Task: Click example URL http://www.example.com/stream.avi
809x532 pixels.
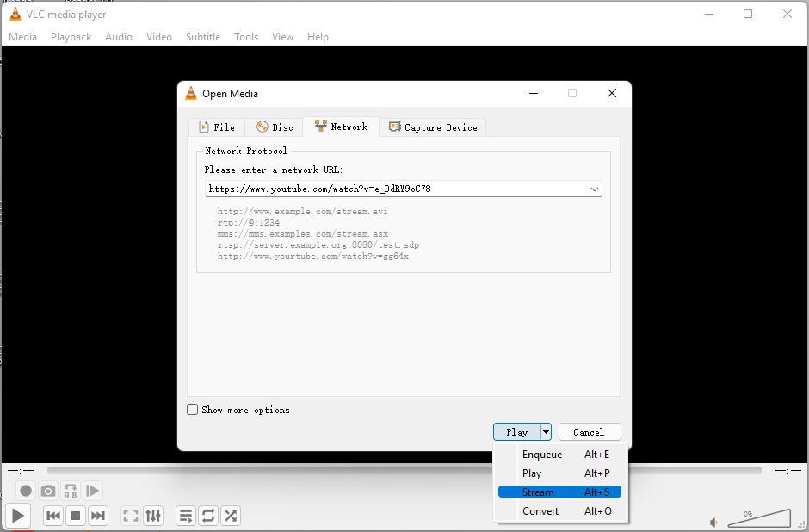Action: (x=302, y=211)
